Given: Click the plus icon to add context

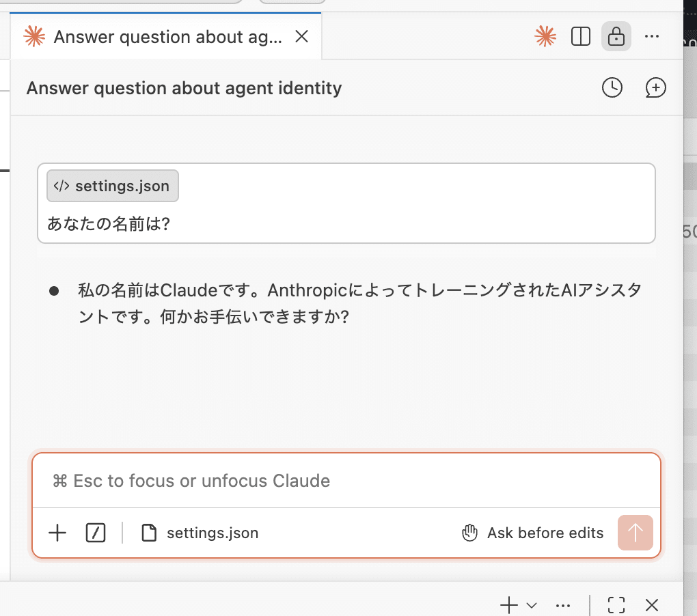Looking at the screenshot, I should pyautogui.click(x=57, y=533).
